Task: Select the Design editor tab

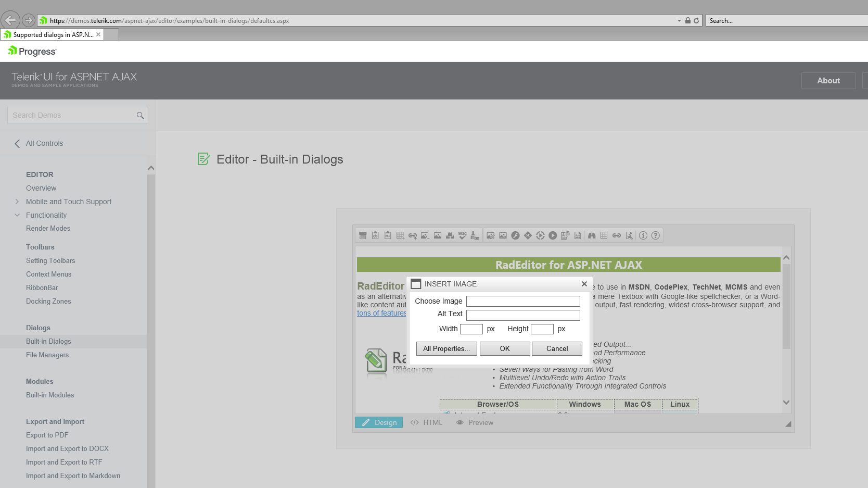Action: pyautogui.click(x=379, y=422)
